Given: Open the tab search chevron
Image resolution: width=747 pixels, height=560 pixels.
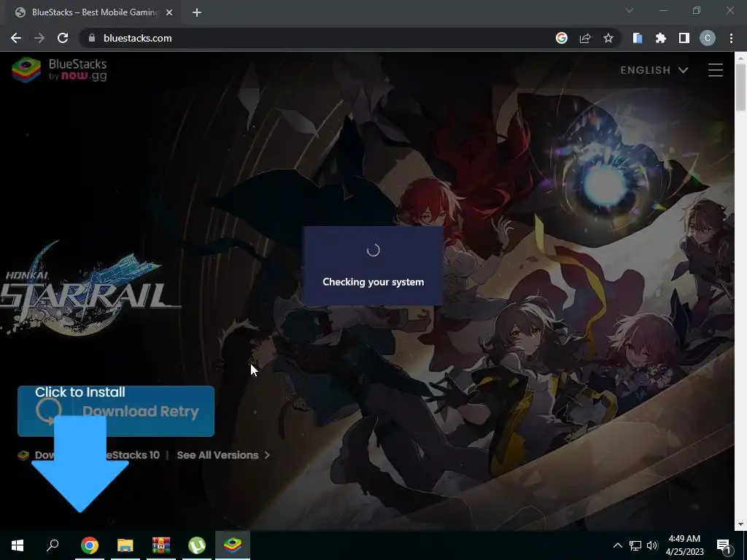Looking at the screenshot, I should pyautogui.click(x=630, y=10).
